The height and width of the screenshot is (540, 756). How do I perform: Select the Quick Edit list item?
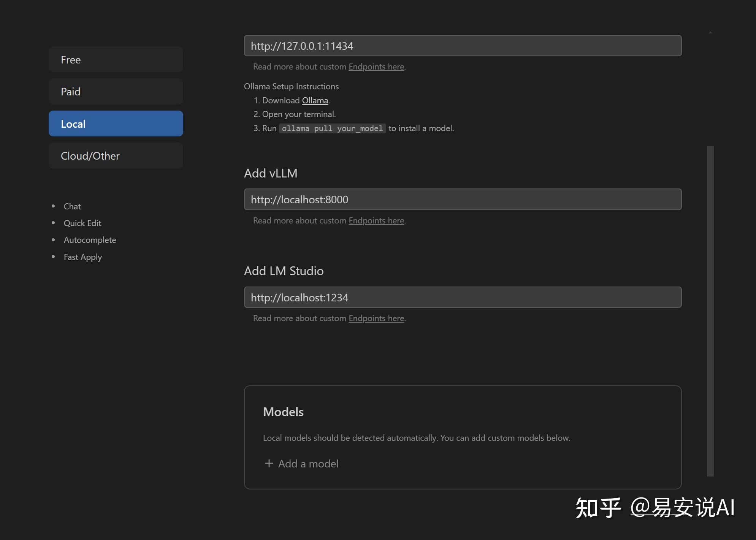[x=82, y=223]
